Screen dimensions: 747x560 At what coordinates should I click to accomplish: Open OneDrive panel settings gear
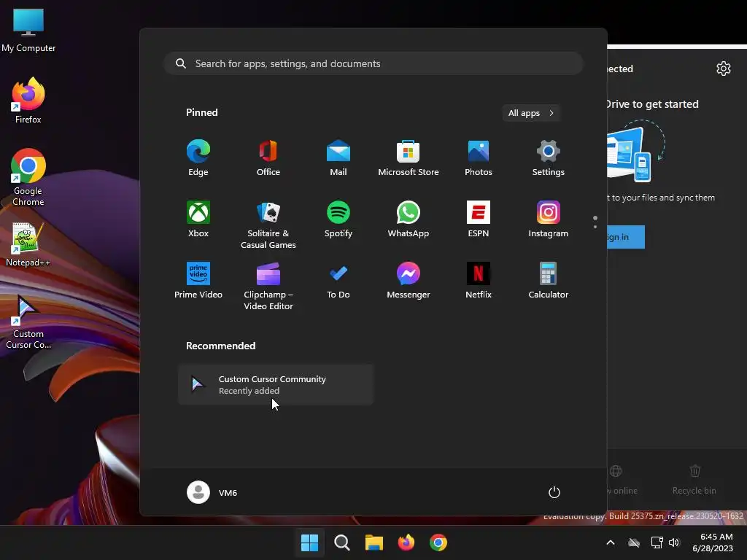[723, 69]
